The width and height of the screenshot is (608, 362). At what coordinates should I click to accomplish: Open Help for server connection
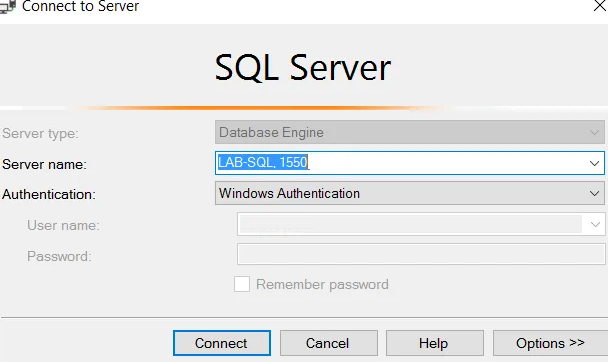pos(435,343)
